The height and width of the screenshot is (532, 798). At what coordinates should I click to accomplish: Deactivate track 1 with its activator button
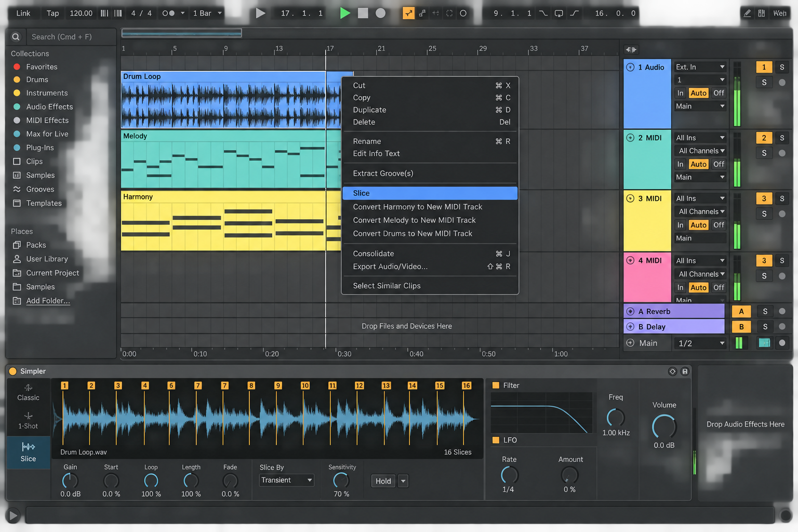click(x=764, y=67)
